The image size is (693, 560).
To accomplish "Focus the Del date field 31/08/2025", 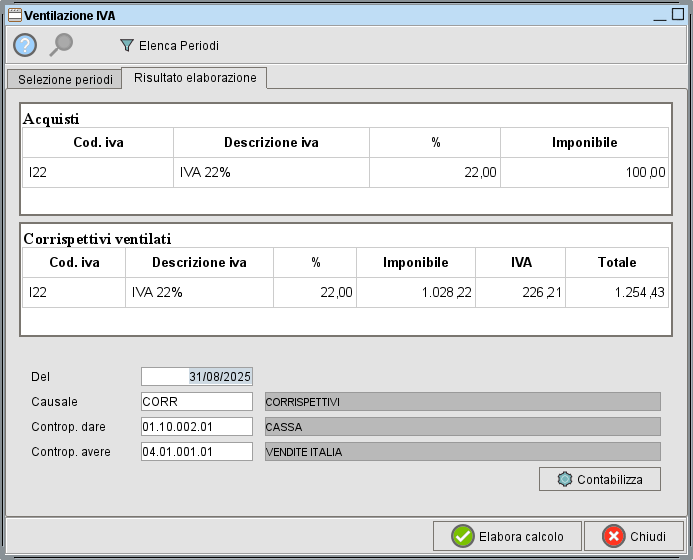I will [x=197, y=377].
